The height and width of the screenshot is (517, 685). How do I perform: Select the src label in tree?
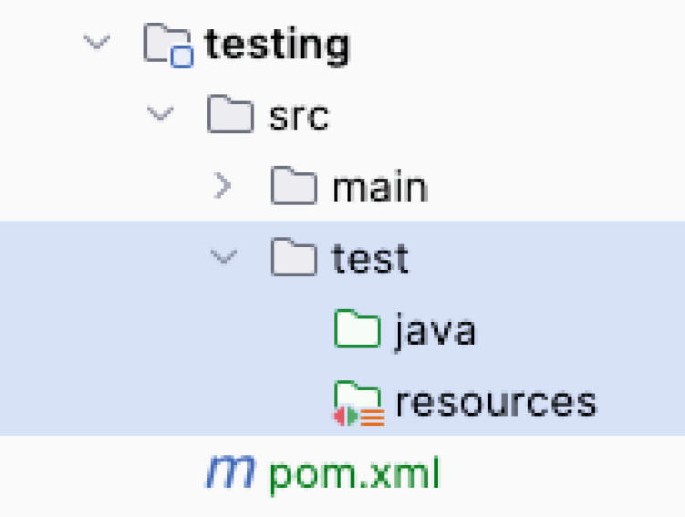point(299,117)
